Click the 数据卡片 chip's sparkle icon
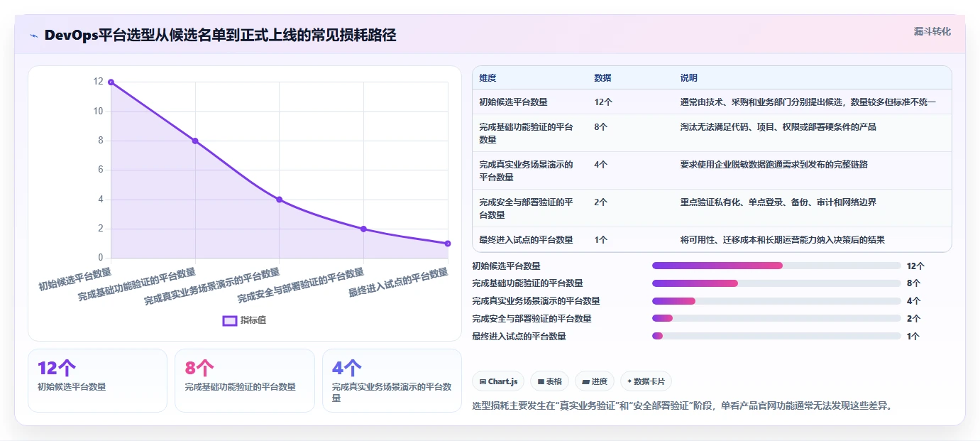The height and width of the screenshot is (441, 980). [x=629, y=381]
